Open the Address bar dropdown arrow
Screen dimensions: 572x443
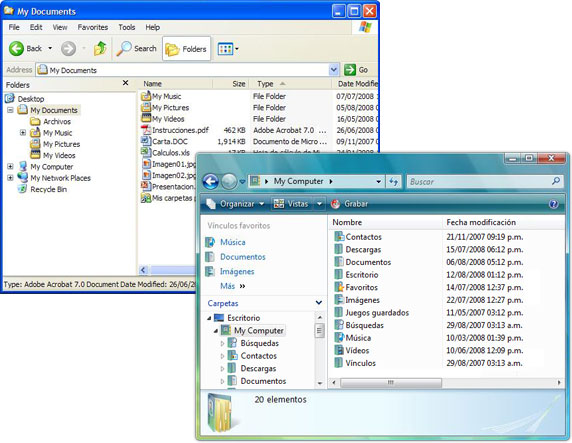pos(333,70)
